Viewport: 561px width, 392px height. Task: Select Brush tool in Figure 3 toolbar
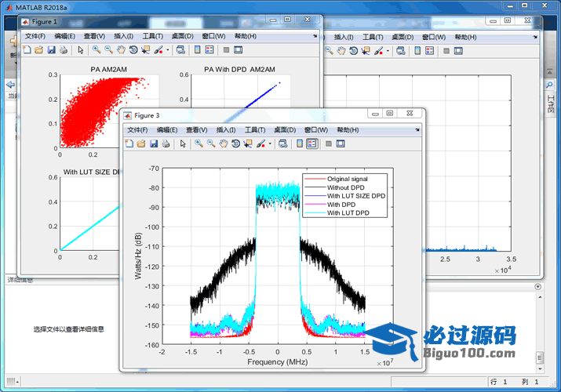click(x=260, y=143)
